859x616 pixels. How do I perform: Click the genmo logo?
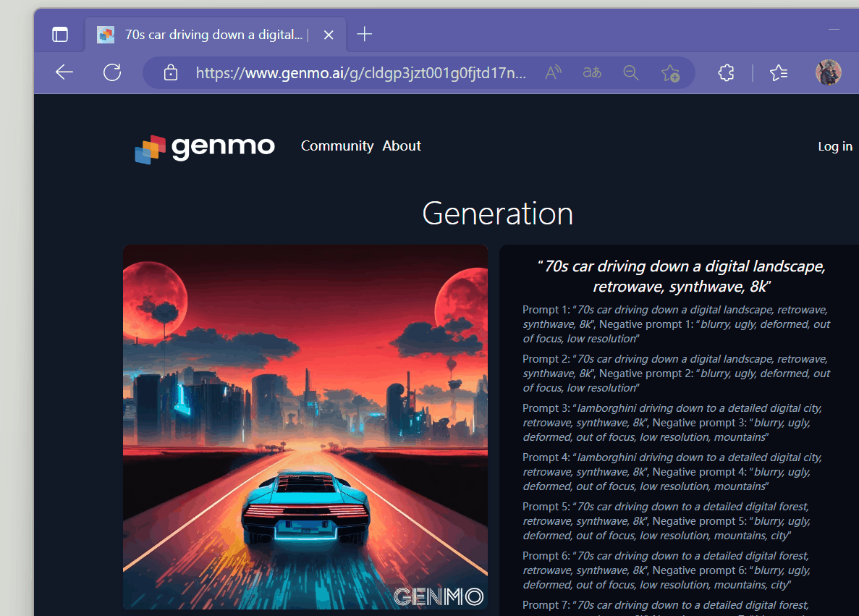(204, 148)
